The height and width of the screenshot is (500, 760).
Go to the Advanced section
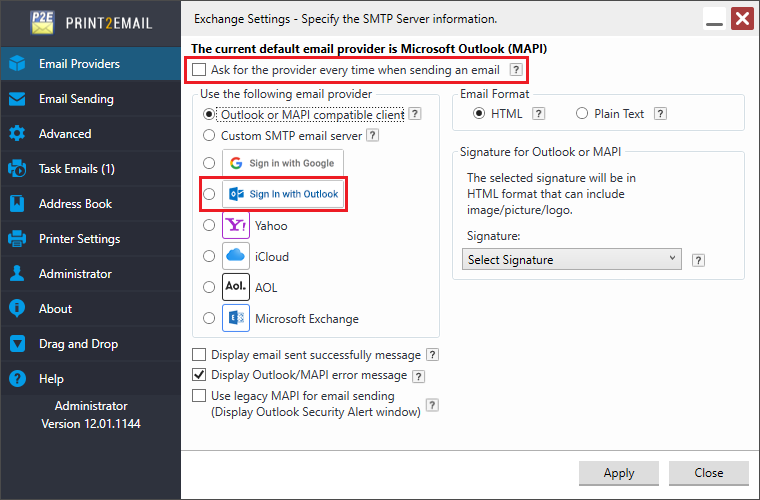(91, 134)
